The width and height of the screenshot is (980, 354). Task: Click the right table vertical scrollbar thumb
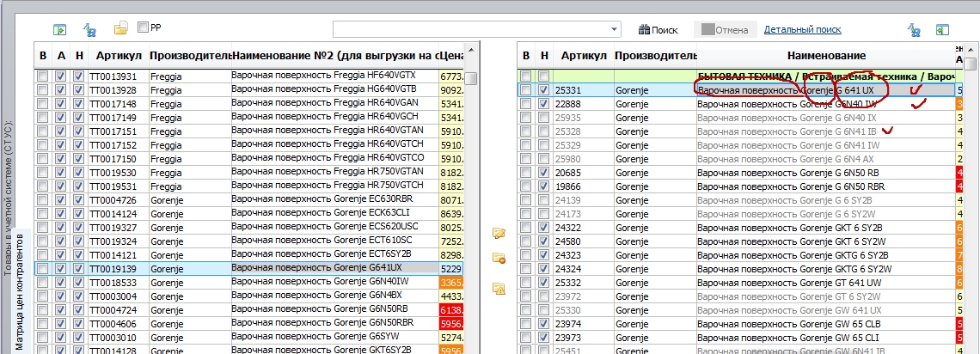(970, 64)
